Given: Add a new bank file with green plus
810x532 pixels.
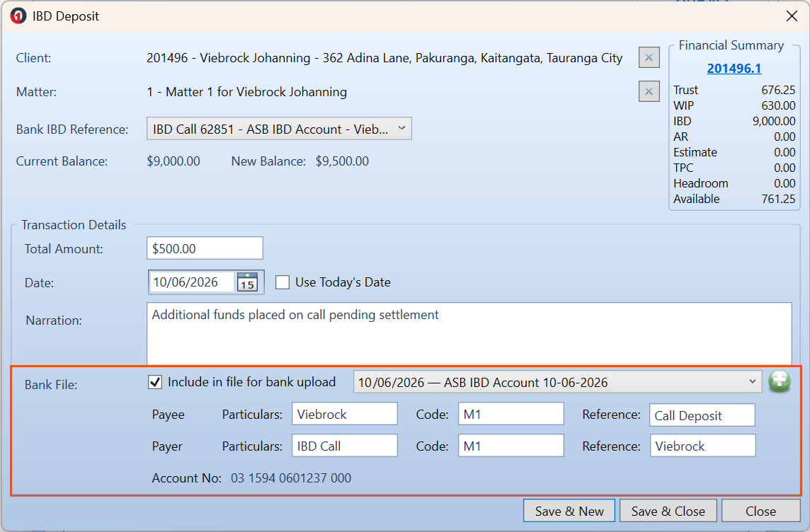Looking at the screenshot, I should (779, 382).
